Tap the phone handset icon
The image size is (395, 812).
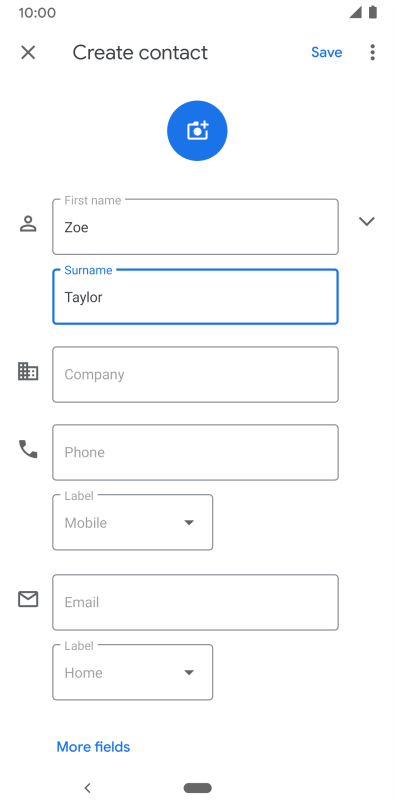pos(28,449)
